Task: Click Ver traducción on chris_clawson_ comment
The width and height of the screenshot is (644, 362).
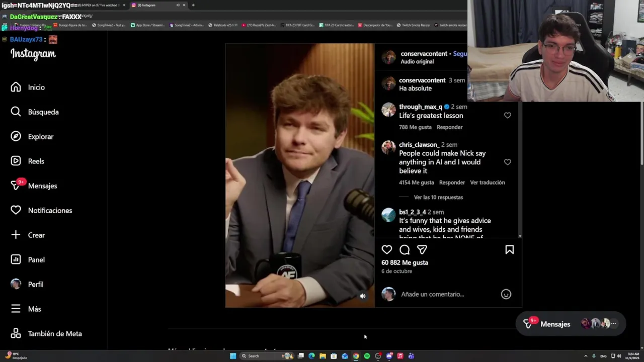Action: tap(488, 183)
